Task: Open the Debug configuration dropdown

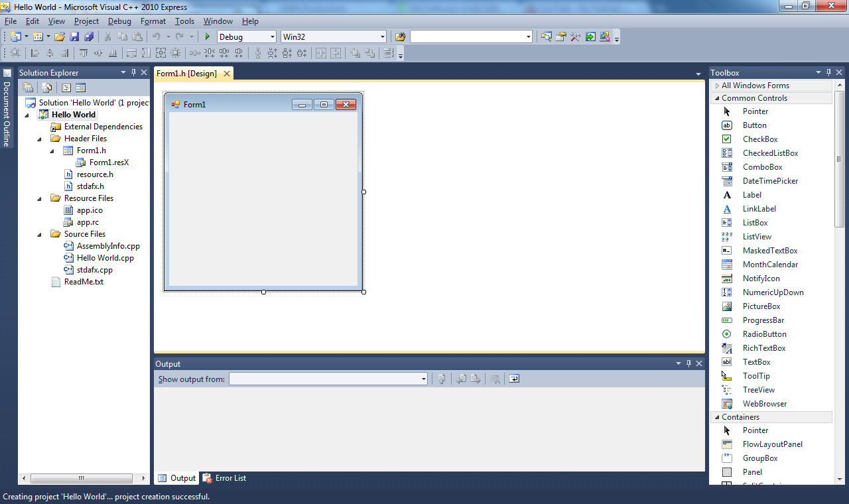Action: [x=272, y=37]
